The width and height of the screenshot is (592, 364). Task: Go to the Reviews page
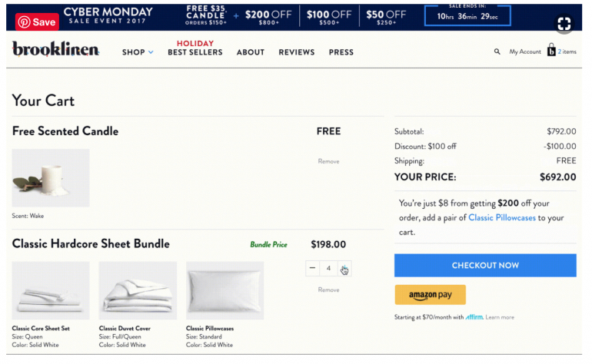[296, 52]
